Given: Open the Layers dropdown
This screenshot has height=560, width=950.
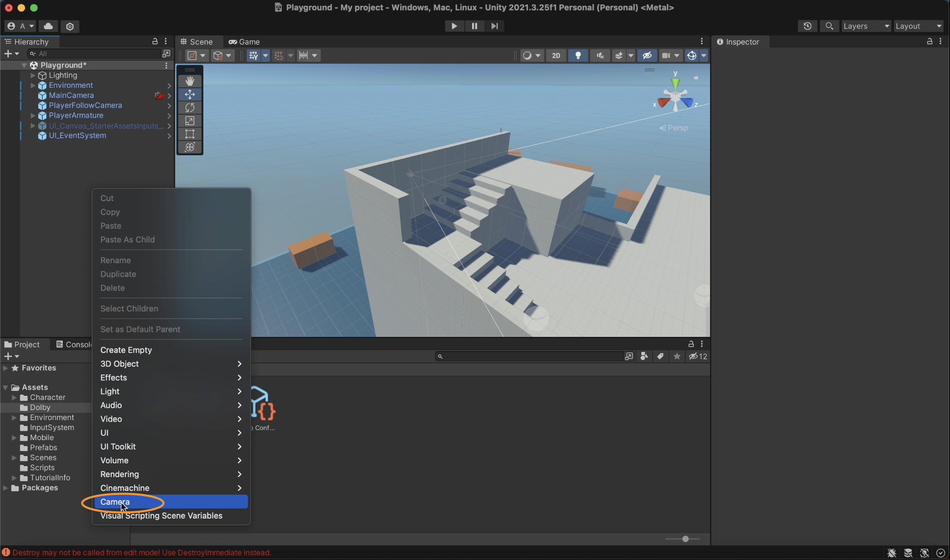Looking at the screenshot, I should [865, 26].
